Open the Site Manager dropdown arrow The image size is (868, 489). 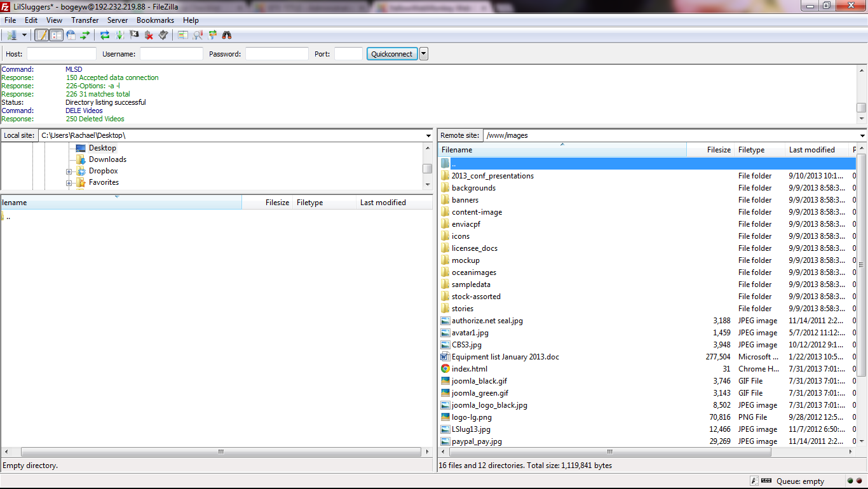coord(25,35)
